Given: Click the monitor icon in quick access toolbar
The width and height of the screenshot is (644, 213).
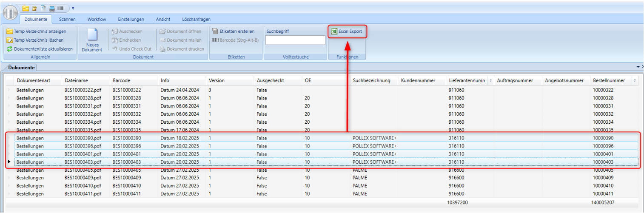Looking at the screenshot, I should [x=52, y=8].
